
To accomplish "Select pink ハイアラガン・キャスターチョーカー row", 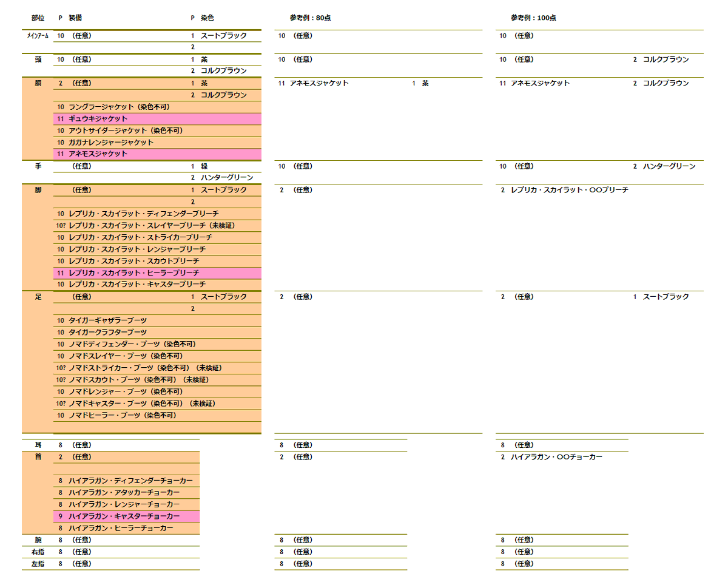I will [x=126, y=516].
